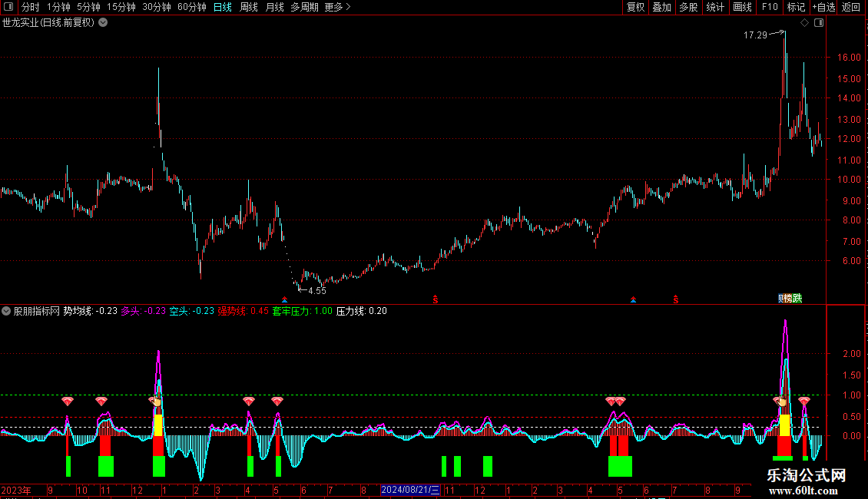Viewport: 868px width, 499px height.
Task: Click the 世龙实业(日线.前复权) chart title
Action: (x=48, y=23)
